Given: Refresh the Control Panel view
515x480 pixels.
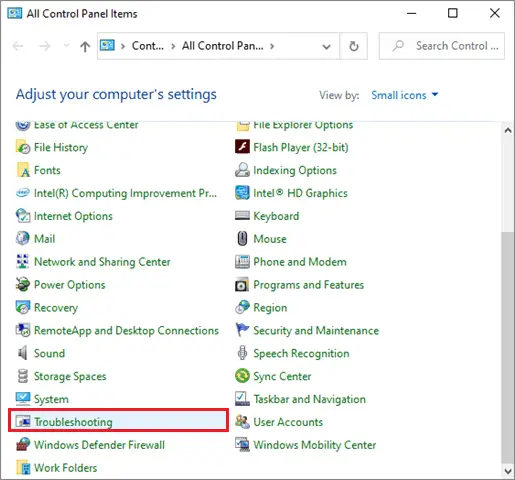Looking at the screenshot, I should pos(354,46).
